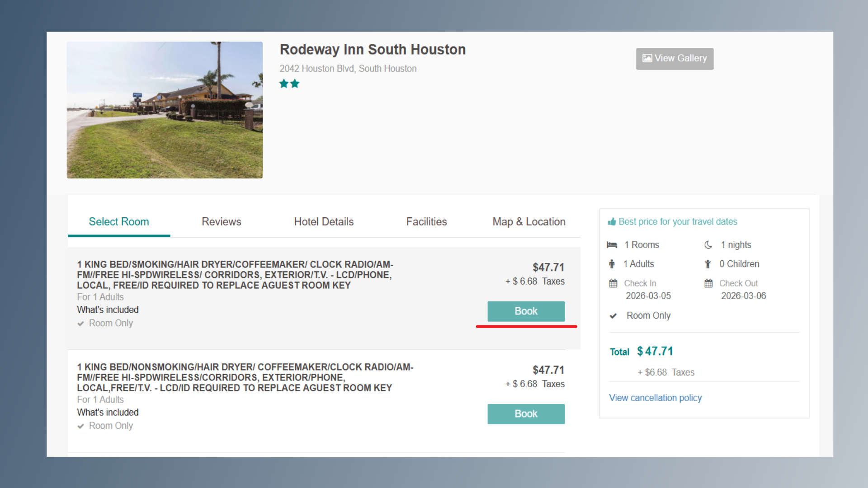Image resolution: width=868 pixels, height=488 pixels.
Task: Open the Facilities tab
Action: tap(426, 222)
